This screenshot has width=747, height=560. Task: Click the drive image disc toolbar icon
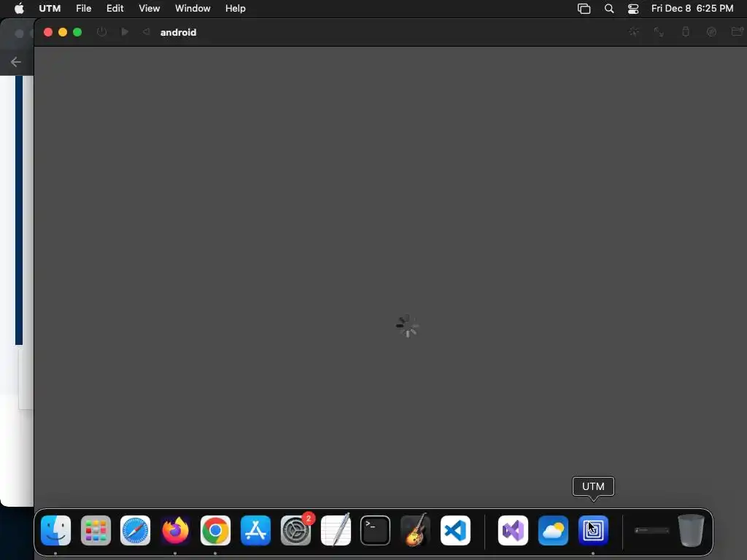(711, 32)
